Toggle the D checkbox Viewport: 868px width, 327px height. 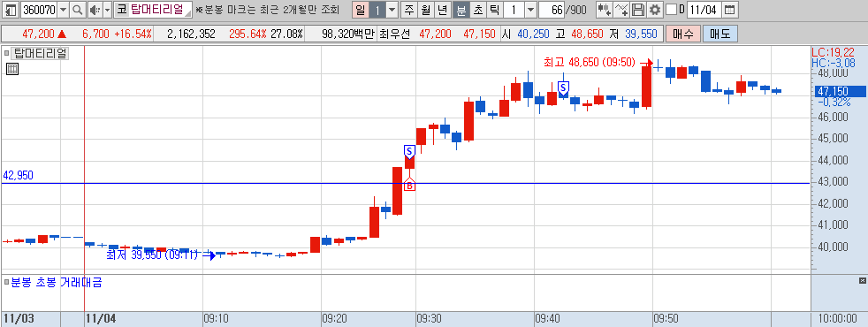(x=672, y=10)
